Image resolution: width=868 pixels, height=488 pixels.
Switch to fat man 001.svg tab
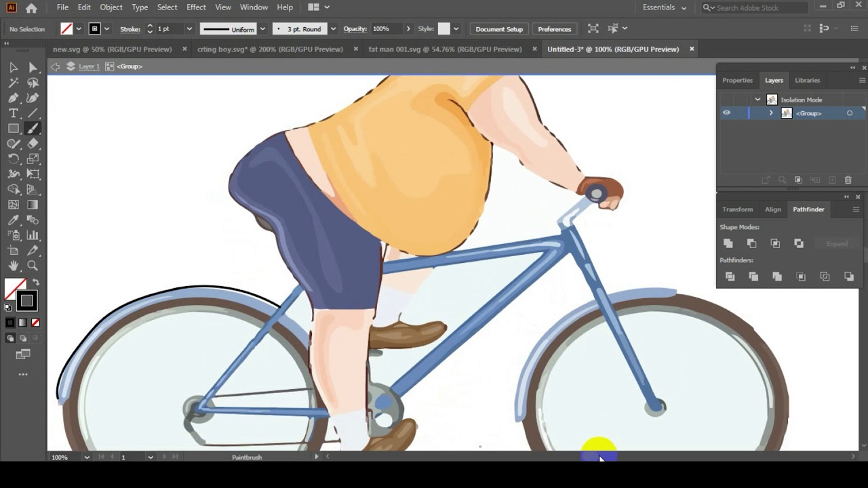click(445, 49)
